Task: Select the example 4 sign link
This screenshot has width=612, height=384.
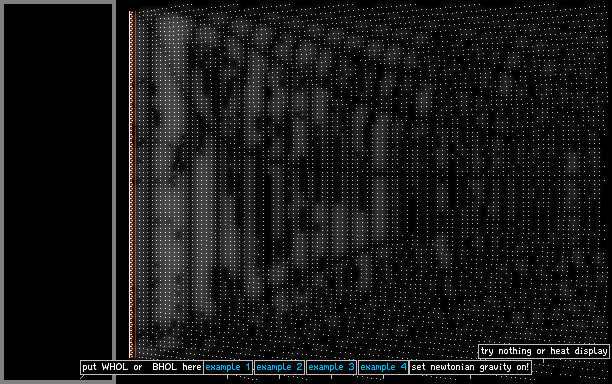Action: click(383, 367)
